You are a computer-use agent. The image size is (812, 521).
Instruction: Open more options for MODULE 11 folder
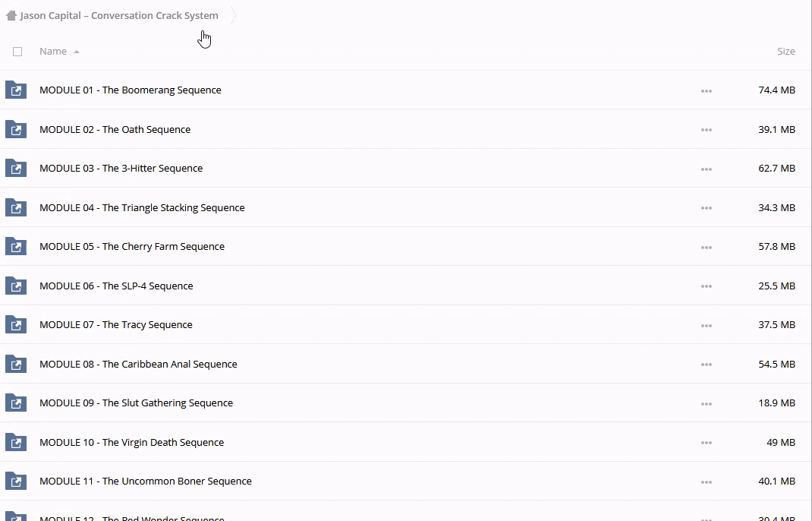[706, 482]
